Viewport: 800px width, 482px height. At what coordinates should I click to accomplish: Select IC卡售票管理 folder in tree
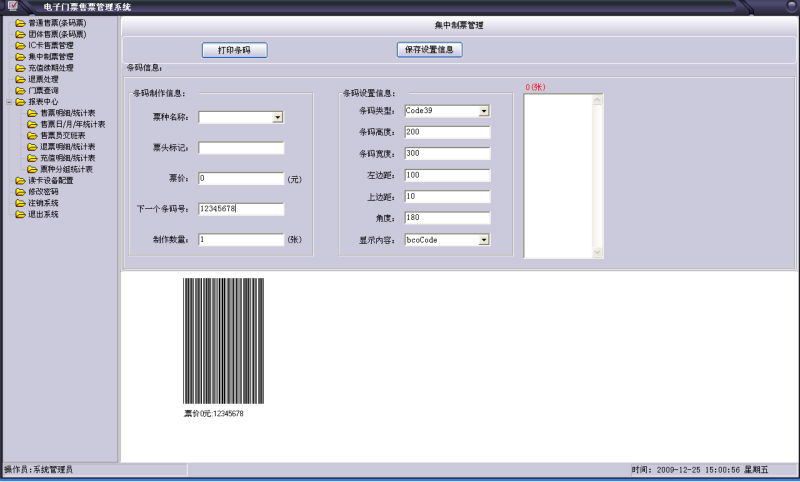[x=50, y=45]
